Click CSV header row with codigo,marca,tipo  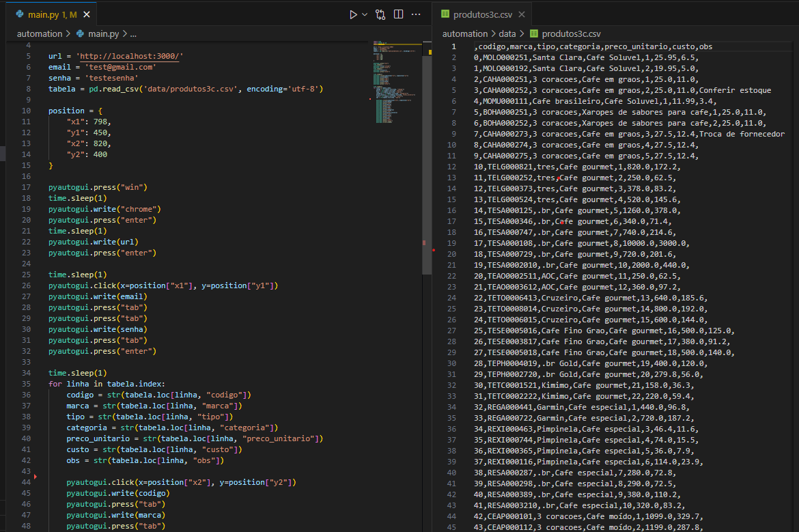click(x=593, y=47)
